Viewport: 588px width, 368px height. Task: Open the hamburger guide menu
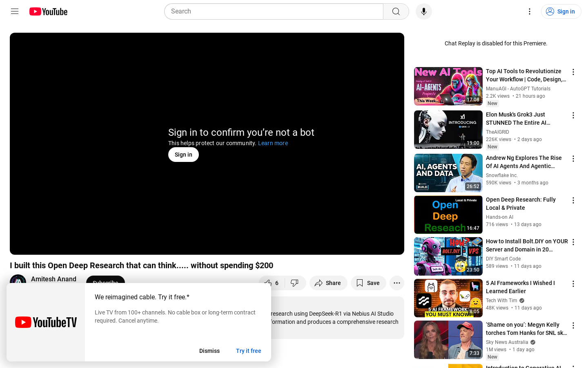point(15,11)
